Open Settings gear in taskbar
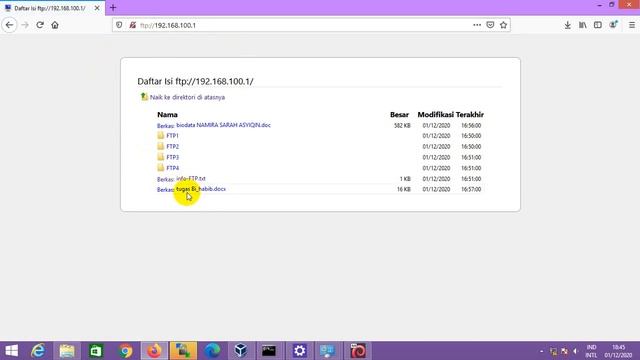 299,351
